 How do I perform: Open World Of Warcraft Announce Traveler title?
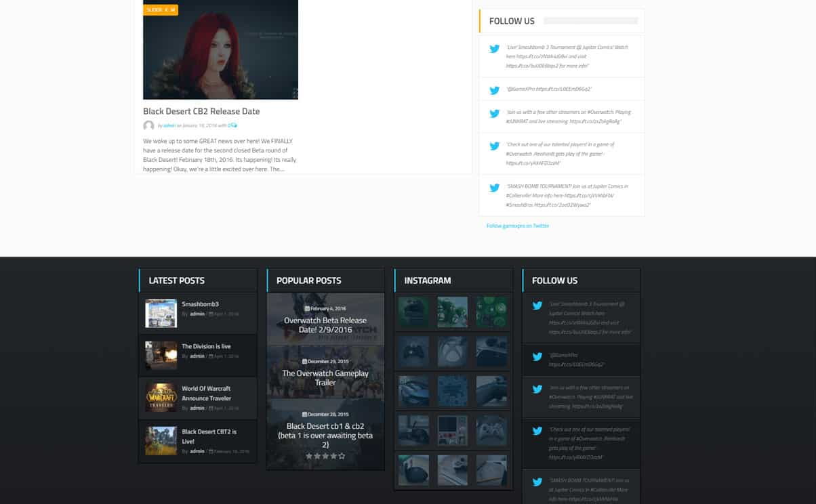tap(206, 394)
